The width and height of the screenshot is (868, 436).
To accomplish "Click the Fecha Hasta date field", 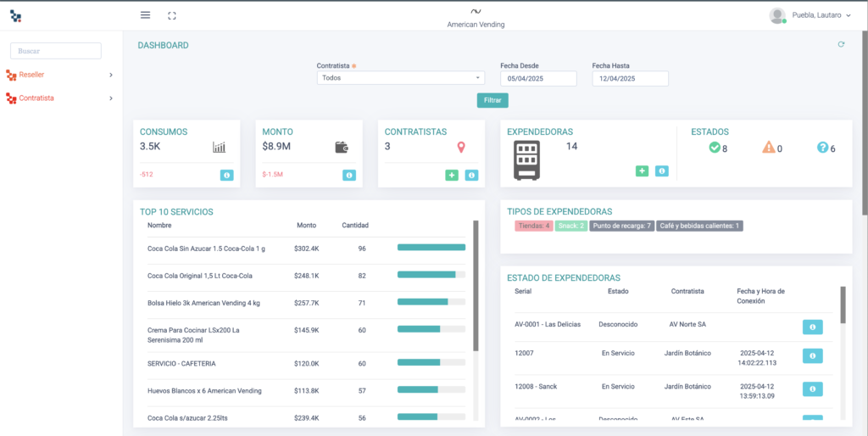I will tap(631, 79).
